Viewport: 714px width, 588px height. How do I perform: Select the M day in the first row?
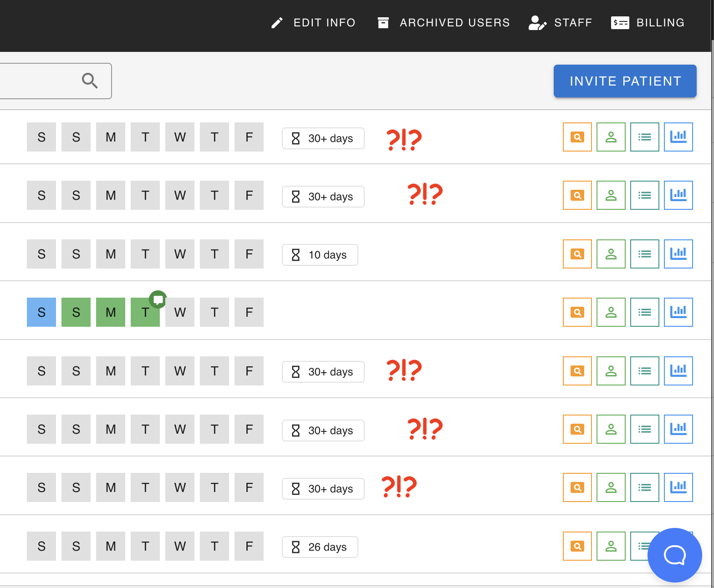pyautogui.click(x=111, y=137)
